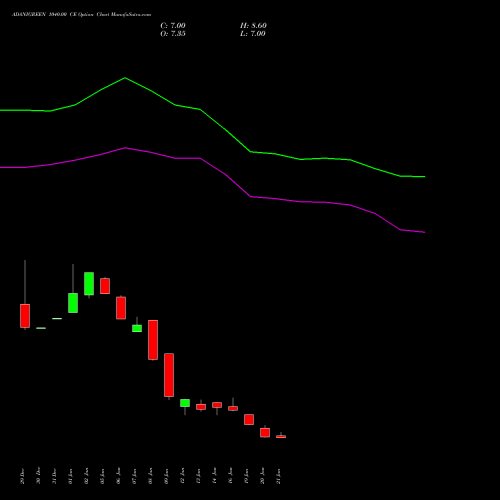This screenshot has height=500, width=500.
Task: Click the ADANIGREEN CE Option chart title
Action: click(x=82, y=15)
